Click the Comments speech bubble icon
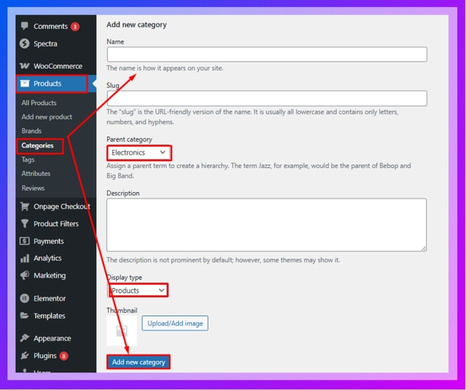 [x=24, y=26]
